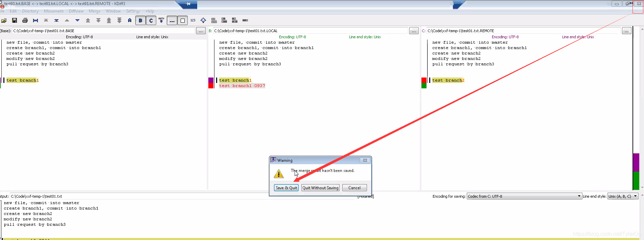Go to first delta icon
The height and width of the screenshot is (240, 644).
click(x=46, y=20)
